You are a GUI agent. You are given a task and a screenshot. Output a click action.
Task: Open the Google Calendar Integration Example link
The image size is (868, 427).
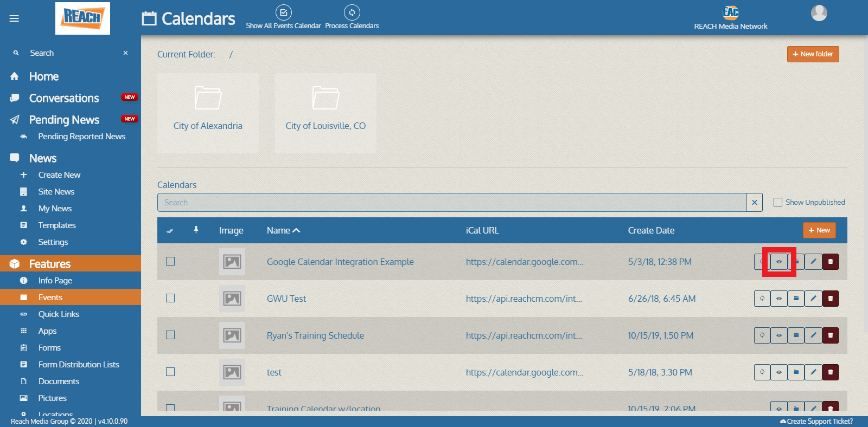point(340,262)
